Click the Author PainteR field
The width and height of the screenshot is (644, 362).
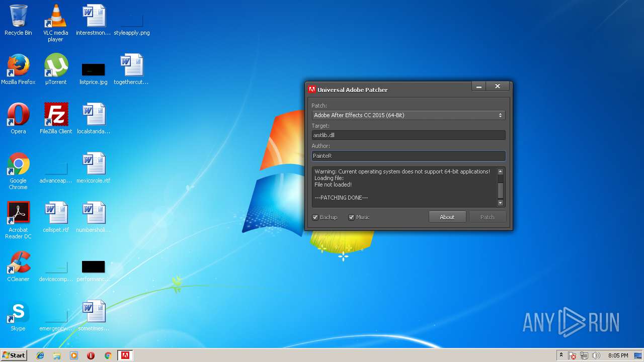(408, 156)
